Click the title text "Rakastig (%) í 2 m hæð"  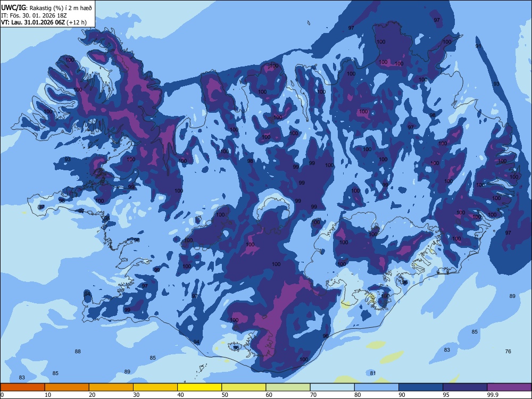pos(61,8)
